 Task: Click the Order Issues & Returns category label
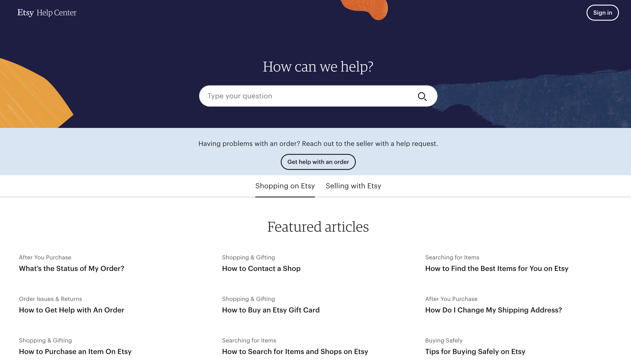tap(50, 299)
